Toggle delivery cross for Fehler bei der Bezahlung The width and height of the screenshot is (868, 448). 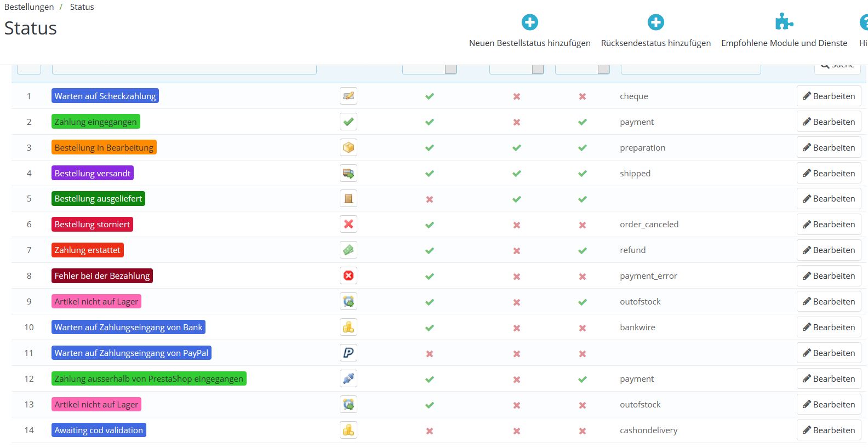[x=517, y=277]
